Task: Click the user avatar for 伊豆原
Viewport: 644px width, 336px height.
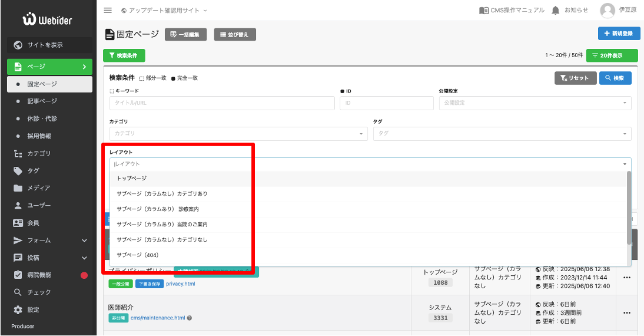Action: pos(608,11)
